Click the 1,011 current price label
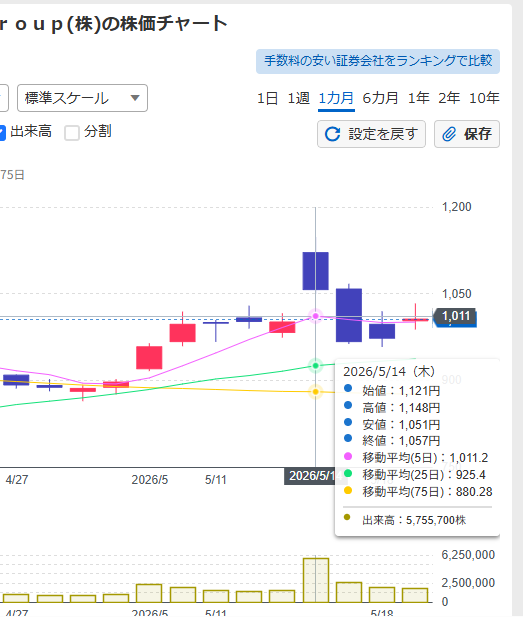Screen dimensions: 523x617 point(456,316)
